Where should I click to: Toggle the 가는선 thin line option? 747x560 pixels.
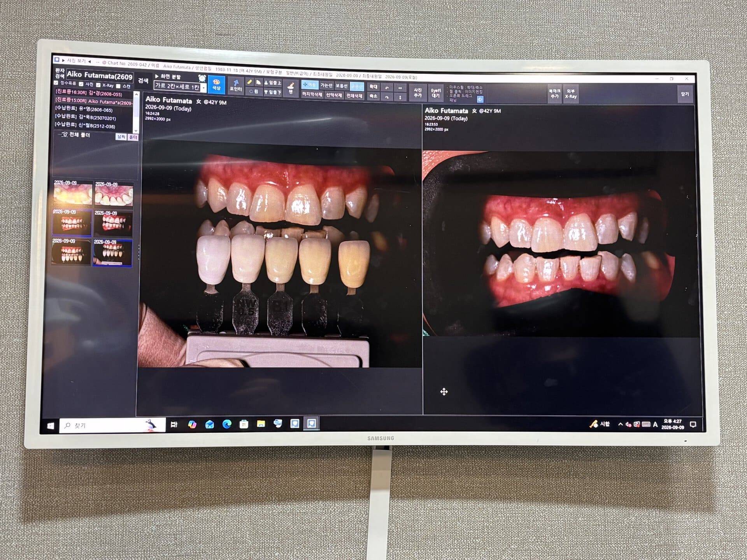pyautogui.click(x=326, y=86)
